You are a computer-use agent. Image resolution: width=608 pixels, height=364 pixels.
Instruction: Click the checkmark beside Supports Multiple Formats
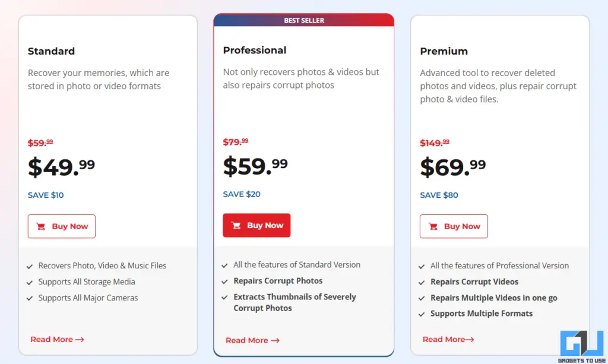point(422,314)
